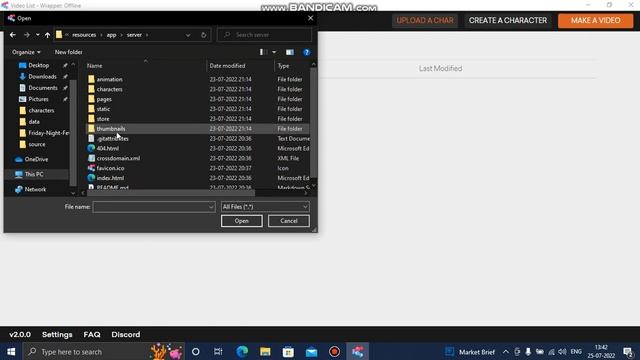Select OneDrive in the navigation pane

[36, 159]
